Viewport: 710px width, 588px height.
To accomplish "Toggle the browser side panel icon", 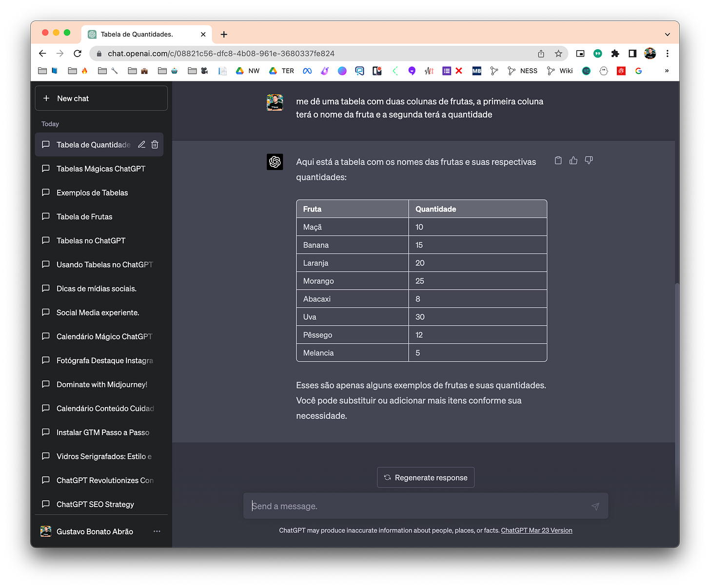I will 632,54.
